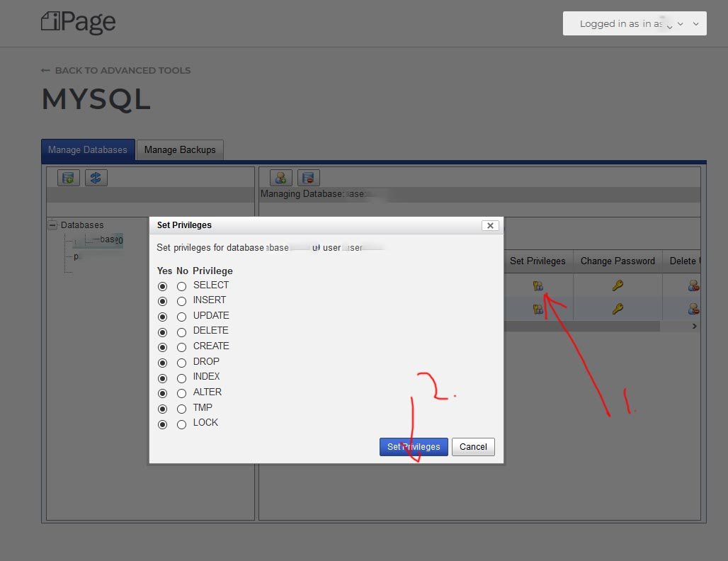Select No for SELECT privilege
This screenshot has height=561, width=728.
(x=181, y=286)
